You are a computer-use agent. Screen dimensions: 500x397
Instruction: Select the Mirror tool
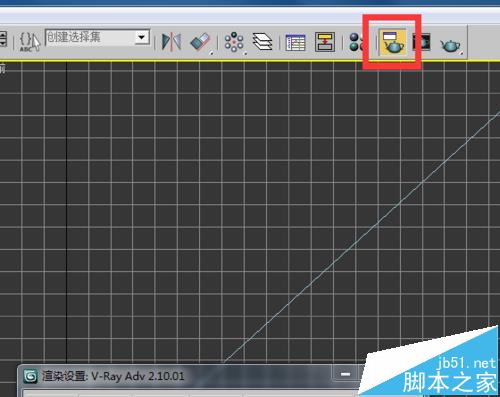pyautogui.click(x=171, y=42)
